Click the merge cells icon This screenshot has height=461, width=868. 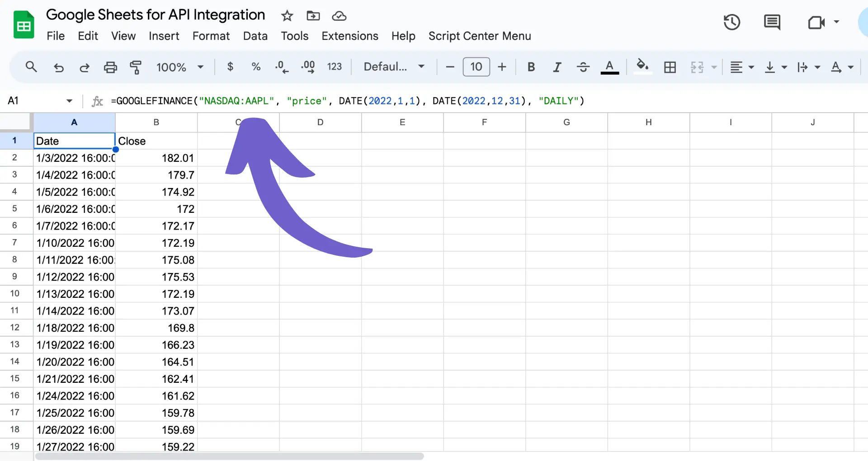pos(697,67)
